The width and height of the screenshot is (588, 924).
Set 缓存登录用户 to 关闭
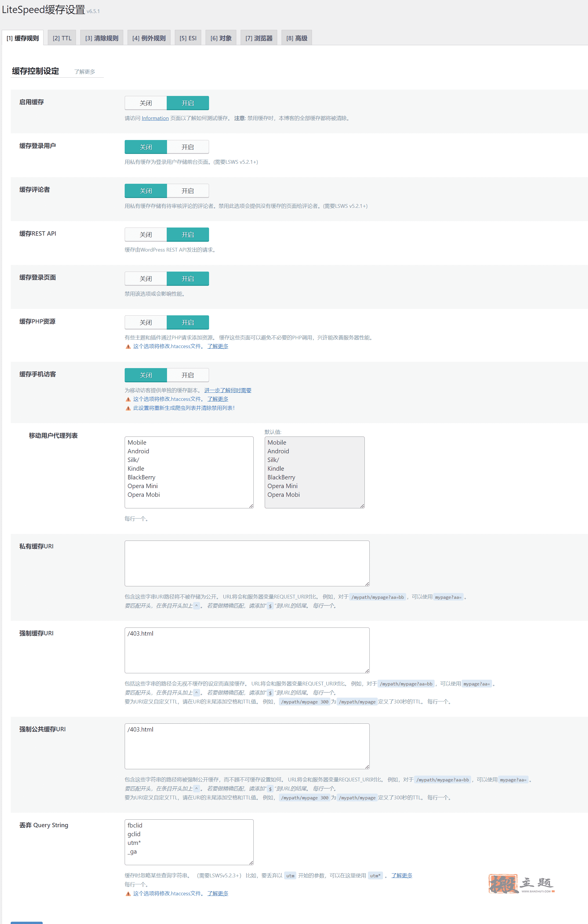(146, 147)
